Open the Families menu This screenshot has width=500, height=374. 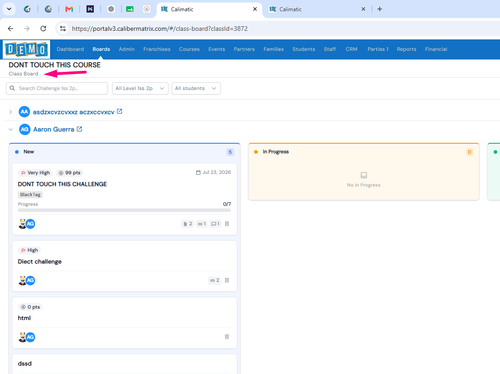[x=273, y=49]
